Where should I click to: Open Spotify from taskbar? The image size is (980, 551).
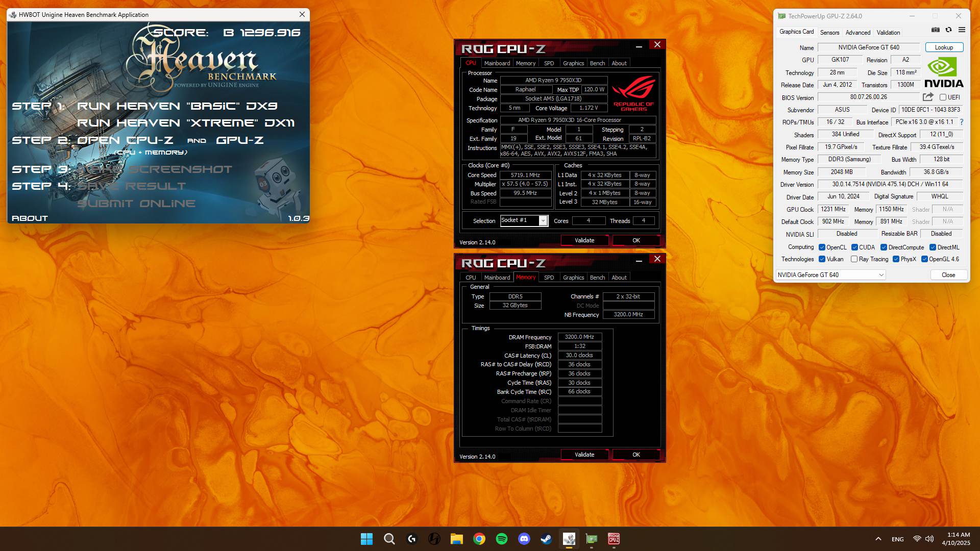(x=501, y=539)
